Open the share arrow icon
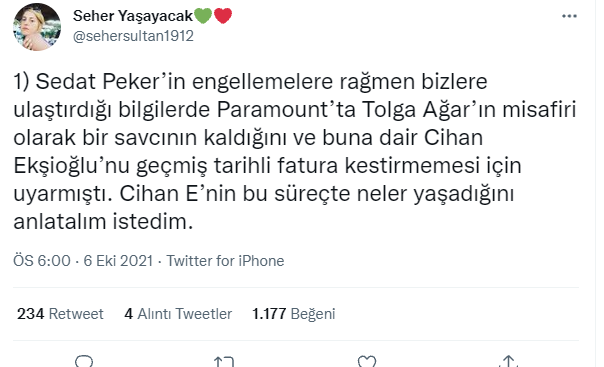604x367 pixels. tap(508, 361)
